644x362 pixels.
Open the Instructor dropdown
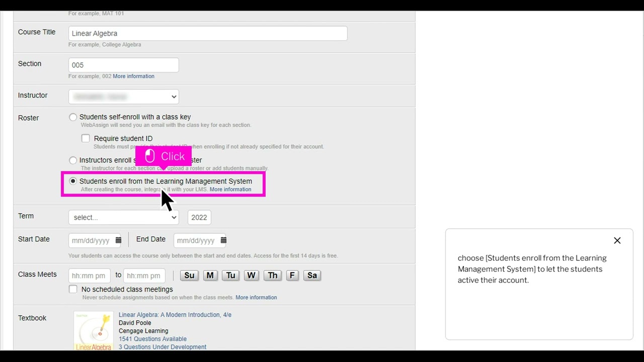tap(123, 97)
